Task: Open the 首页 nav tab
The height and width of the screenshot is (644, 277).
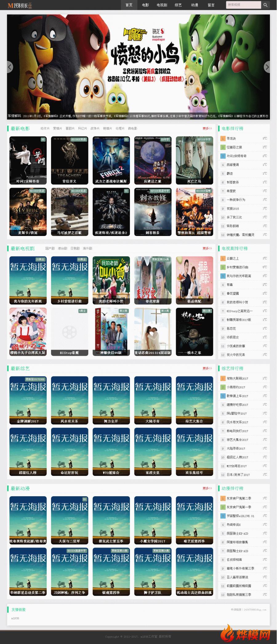Action: click(x=129, y=5)
